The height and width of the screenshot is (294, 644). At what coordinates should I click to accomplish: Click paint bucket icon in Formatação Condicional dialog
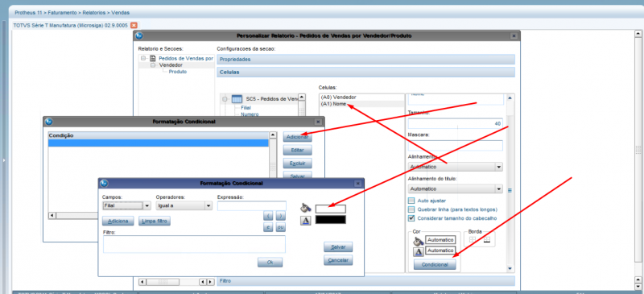click(304, 208)
